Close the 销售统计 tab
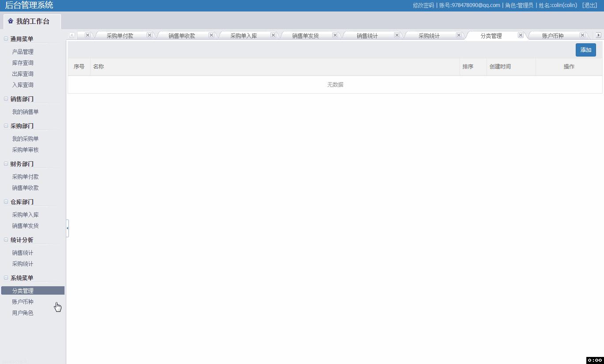Screen dimensions: 604x364 [397, 34]
